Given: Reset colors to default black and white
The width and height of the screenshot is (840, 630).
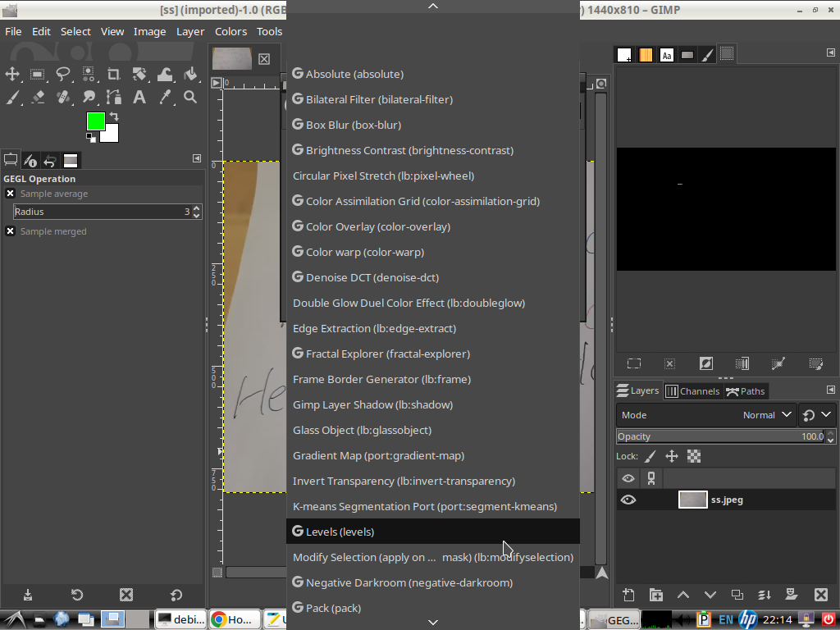Looking at the screenshot, I should (91, 138).
